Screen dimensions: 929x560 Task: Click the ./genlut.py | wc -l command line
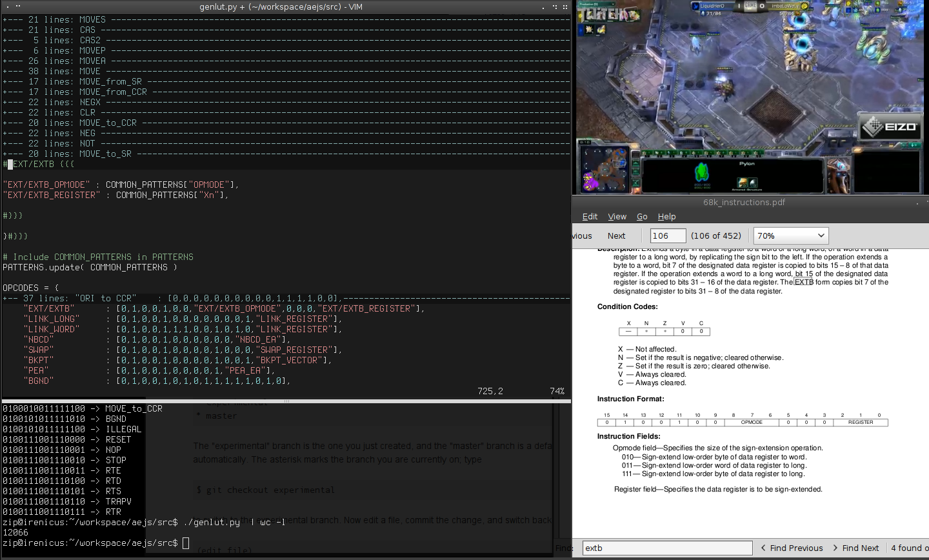pos(144,522)
